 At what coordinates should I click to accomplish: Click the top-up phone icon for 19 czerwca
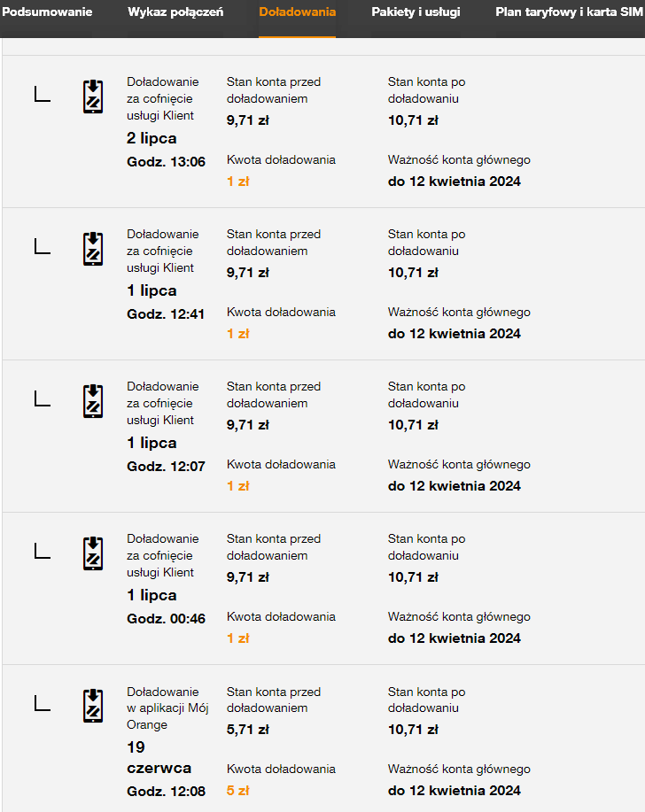[x=93, y=706]
